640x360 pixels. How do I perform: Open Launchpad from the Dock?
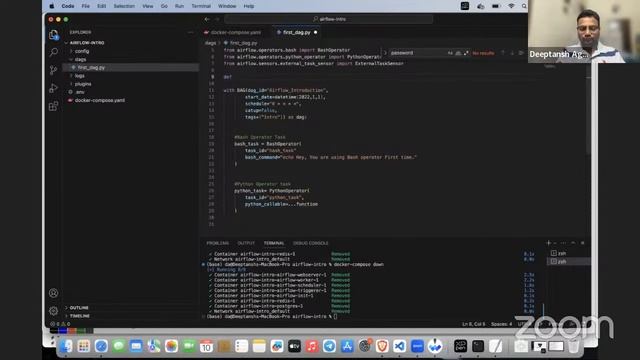click(x=84, y=346)
